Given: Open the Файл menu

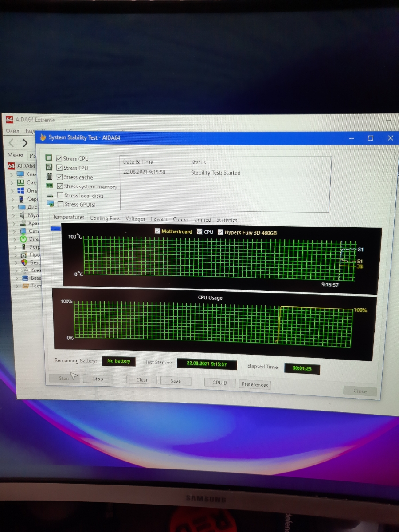Looking at the screenshot, I should click(12, 131).
